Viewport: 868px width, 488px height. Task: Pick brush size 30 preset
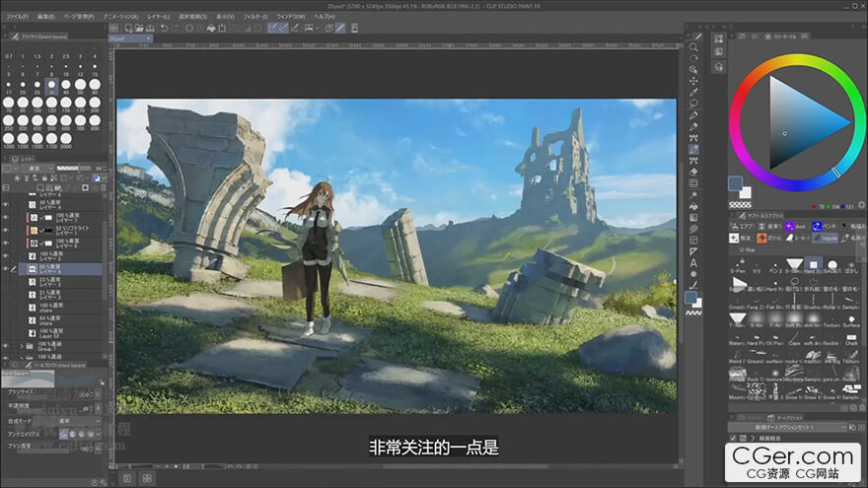tap(50, 85)
